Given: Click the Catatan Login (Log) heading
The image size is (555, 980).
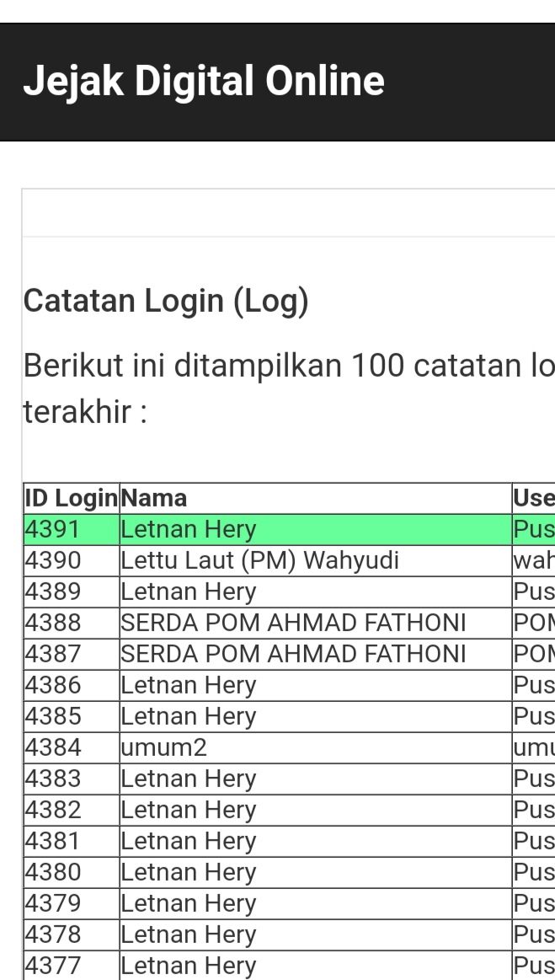Looking at the screenshot, I should point(166,301).
